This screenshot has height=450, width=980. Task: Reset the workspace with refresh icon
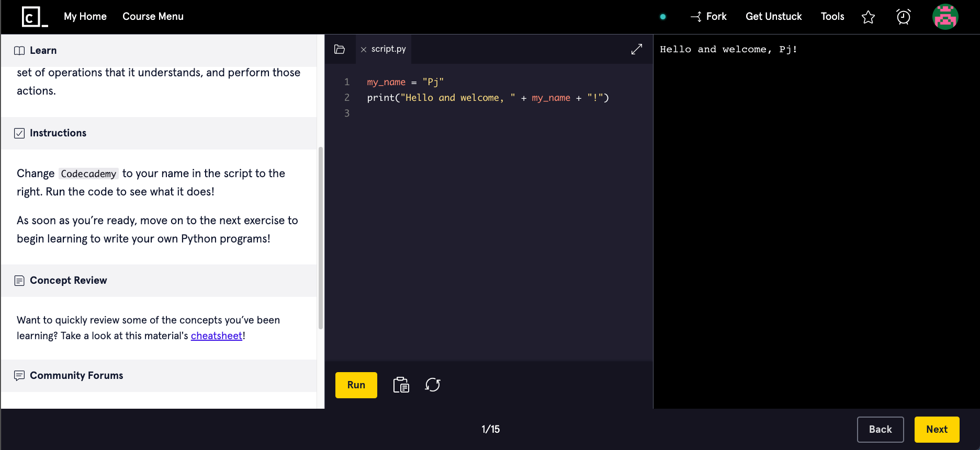click(433, 385)
